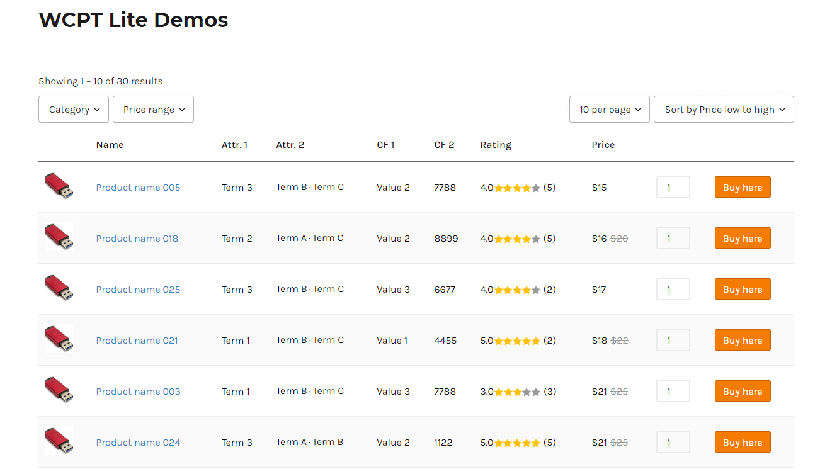The height and width of the screenshot is (469, 832).
Task: Click Buy here for Product name 003
Action: tap(742, 391)
